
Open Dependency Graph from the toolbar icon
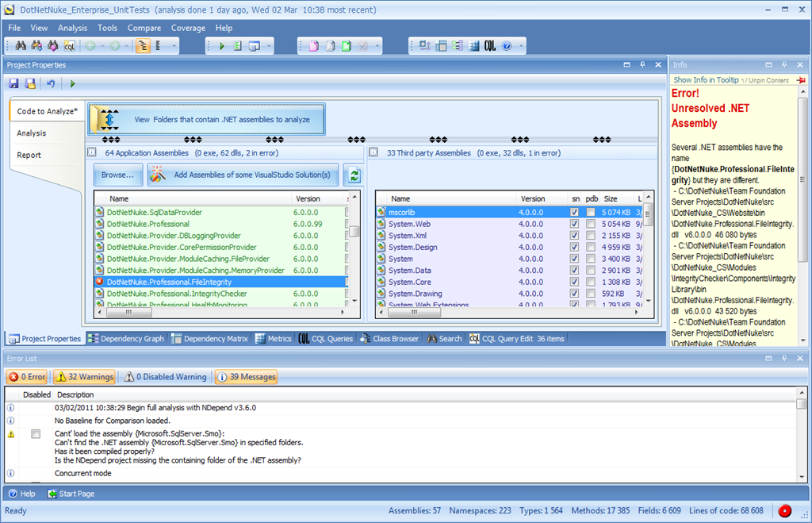[x=425, y=46]
